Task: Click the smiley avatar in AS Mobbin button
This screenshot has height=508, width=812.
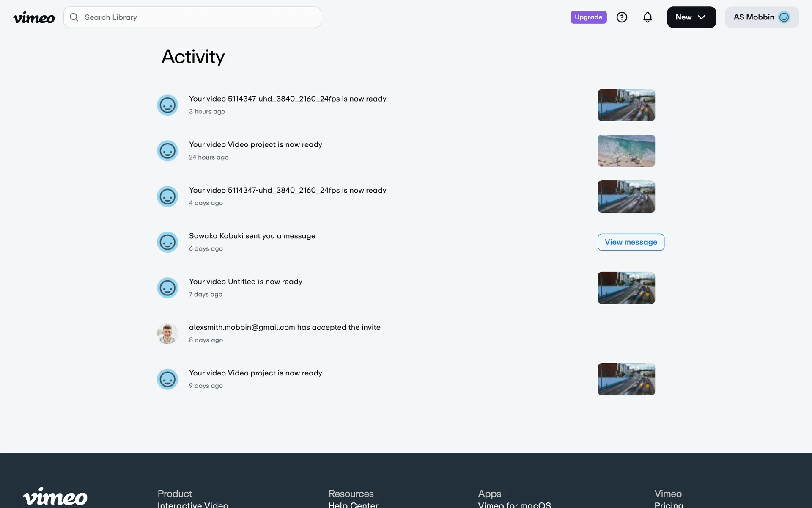Action: click(x=784, y=17)
